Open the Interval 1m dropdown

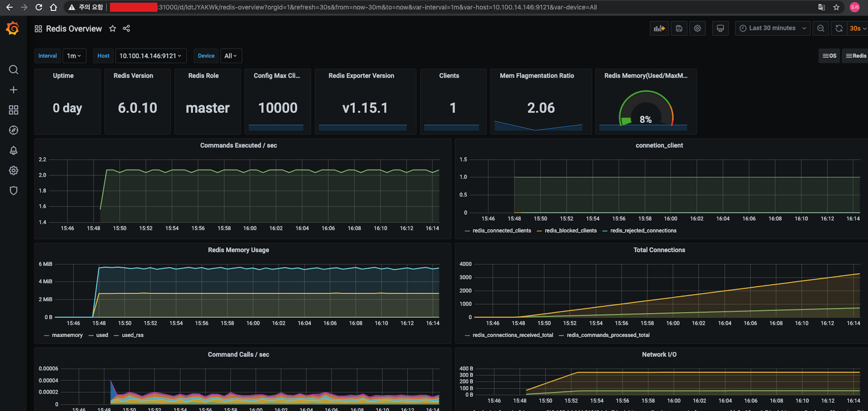point(74,56)
